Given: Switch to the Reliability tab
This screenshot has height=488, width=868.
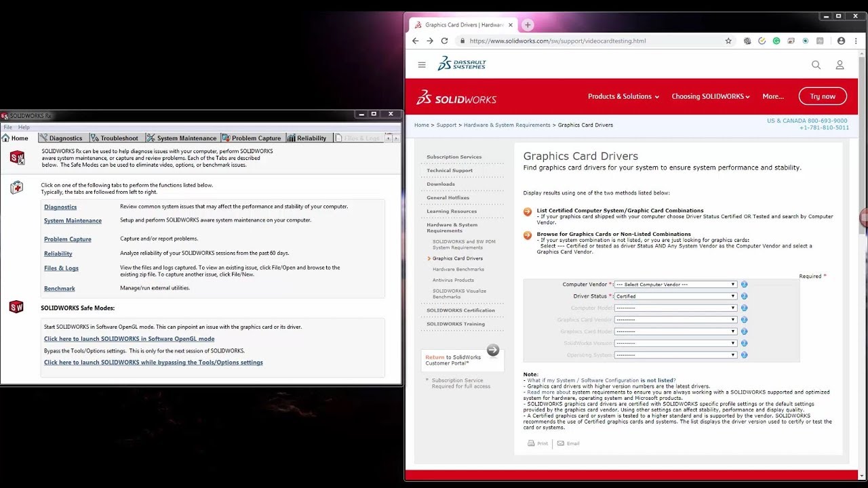Looking at the screenshot, I should (307, 138).
